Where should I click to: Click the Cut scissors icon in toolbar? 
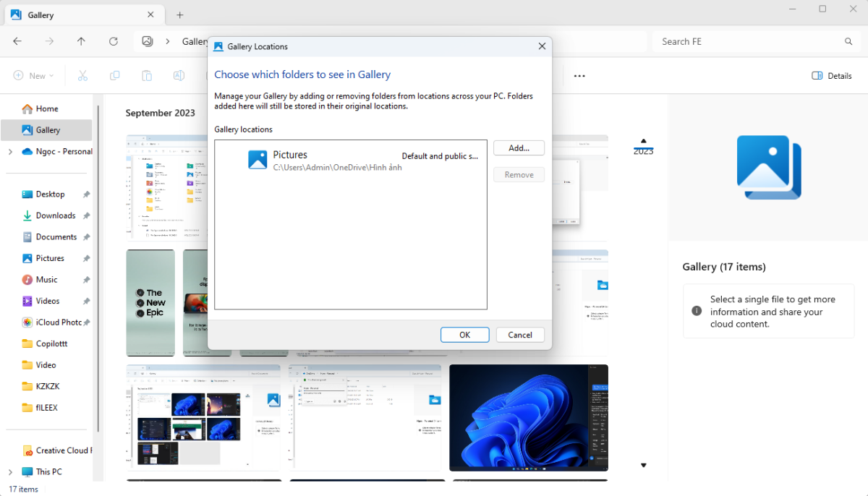[x=82, y=76]
